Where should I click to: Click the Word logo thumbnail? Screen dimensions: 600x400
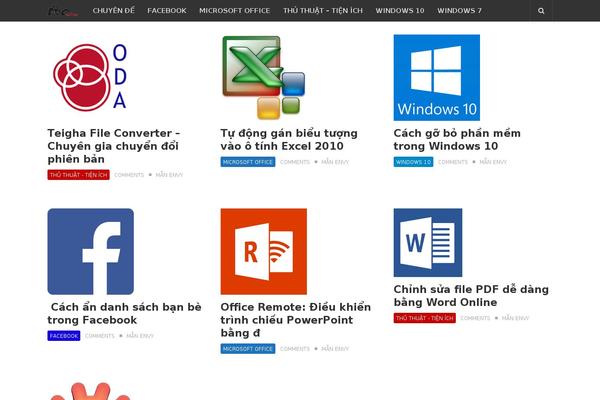[428, 243]
